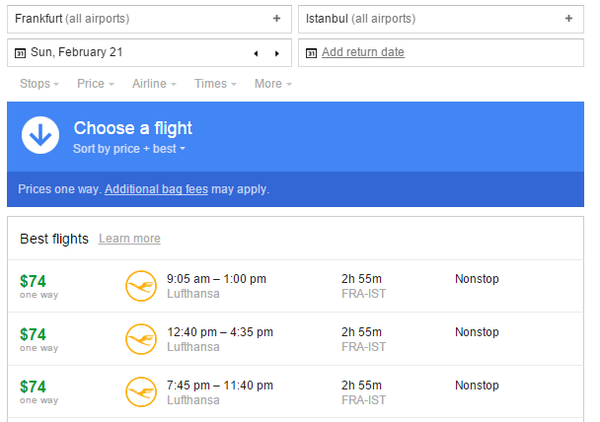This screenshot has height=422, width=600.
Task: Change the Sort by price + best option
Action: click(129, 149)
